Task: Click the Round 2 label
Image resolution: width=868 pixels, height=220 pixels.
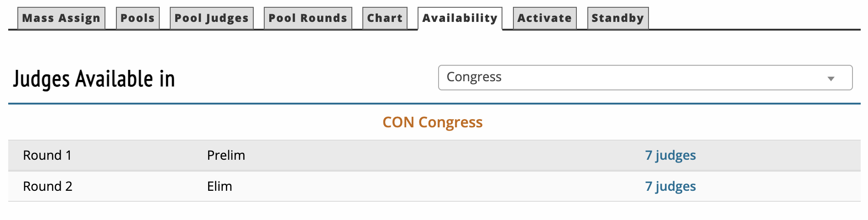Action: point(48,187)
